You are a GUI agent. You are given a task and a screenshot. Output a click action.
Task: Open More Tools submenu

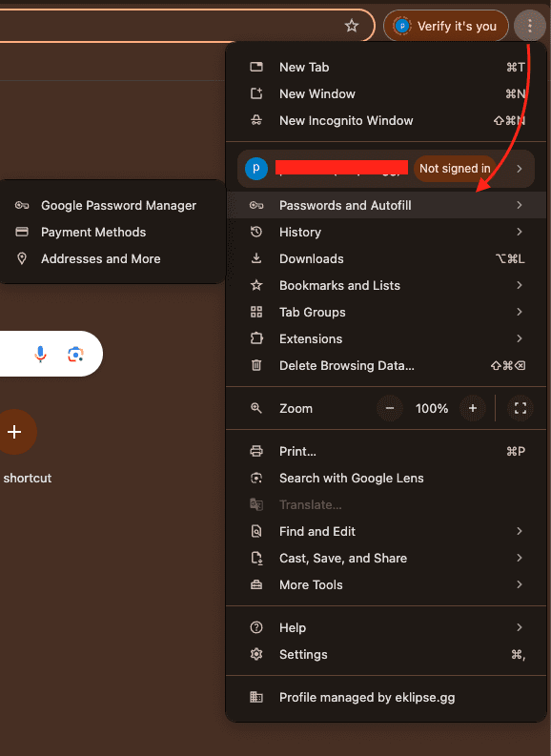[387, 584]
